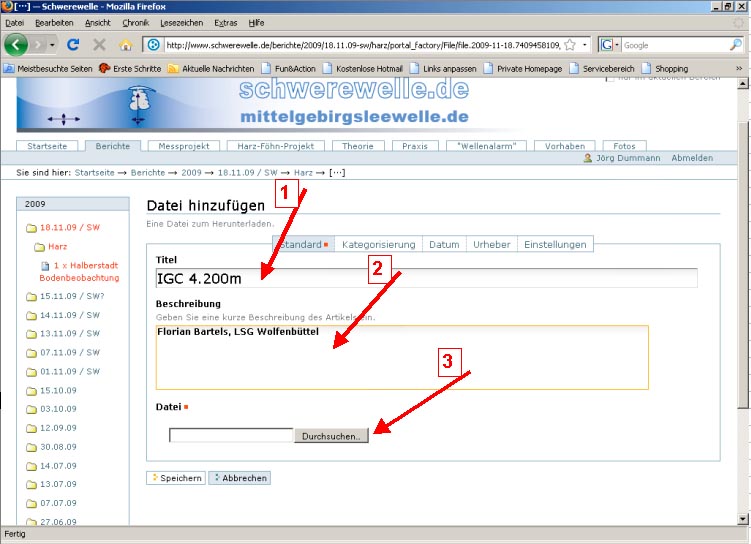Click the Speichern button
The width and height of the screenshot is (751, 544).
coord(176,478)
